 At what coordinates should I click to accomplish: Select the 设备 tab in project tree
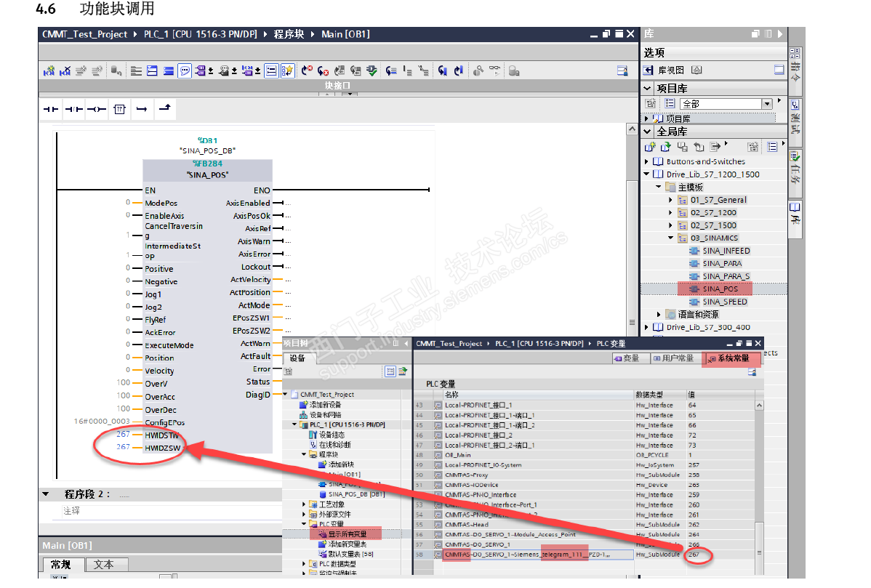tap(298, 358)
